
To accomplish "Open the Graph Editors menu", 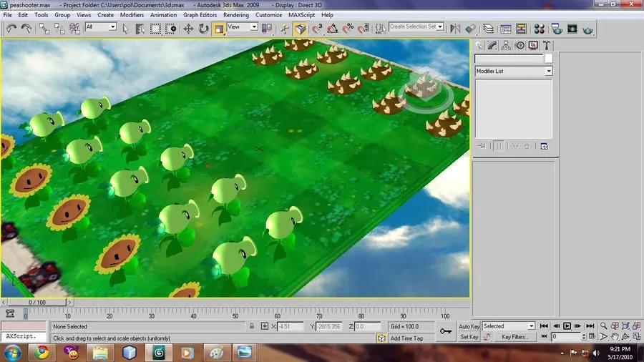I will pos(200,15).
